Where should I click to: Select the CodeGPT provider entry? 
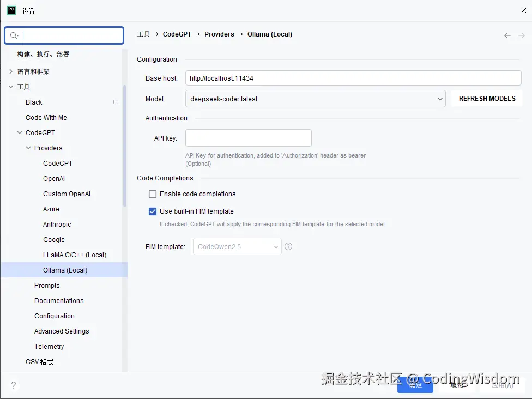click(58, 163)
